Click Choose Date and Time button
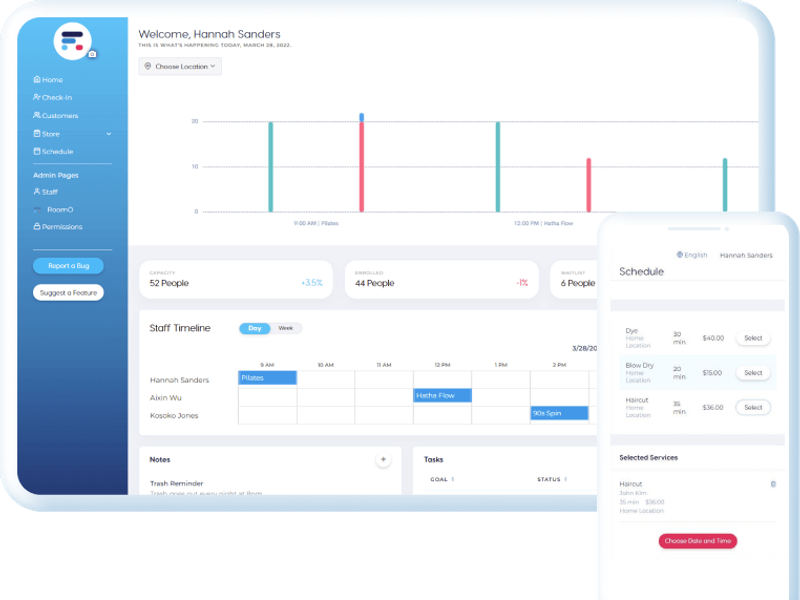 point(698,541)
